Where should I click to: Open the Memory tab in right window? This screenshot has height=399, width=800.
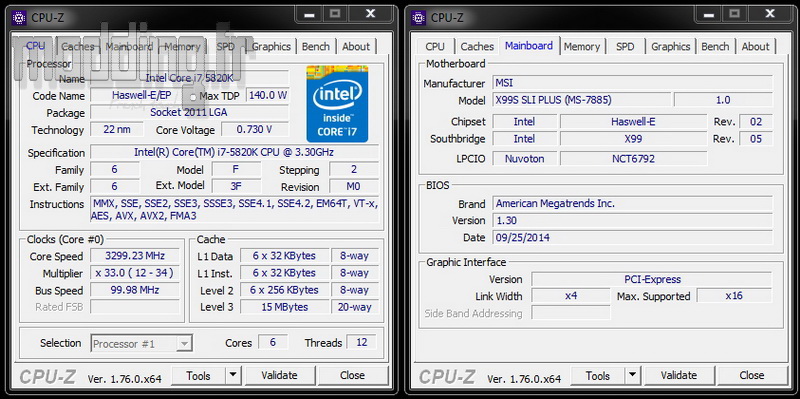[582, 46]
